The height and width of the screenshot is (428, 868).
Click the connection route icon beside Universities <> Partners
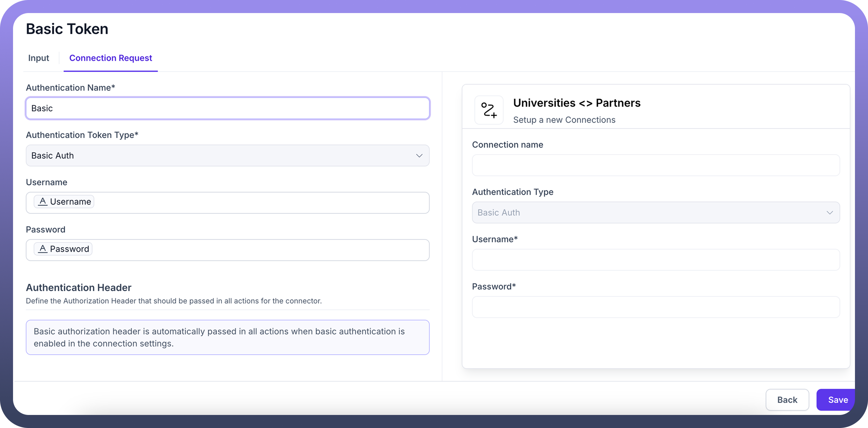click(489, 110)
